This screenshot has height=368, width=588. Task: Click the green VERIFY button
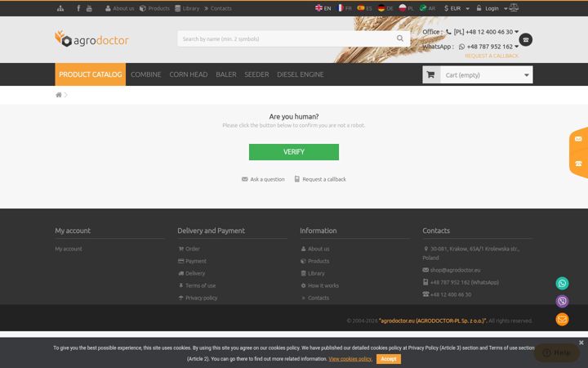294,152
